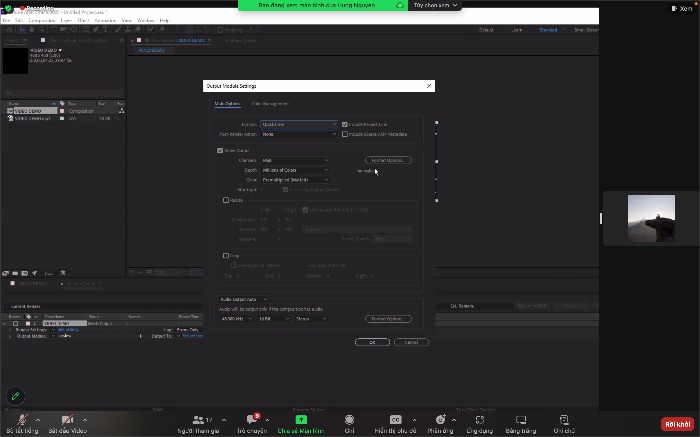The image size is (700, 437).
Task: Toggle Include Project Link checkbox
Action: [345, 125]
